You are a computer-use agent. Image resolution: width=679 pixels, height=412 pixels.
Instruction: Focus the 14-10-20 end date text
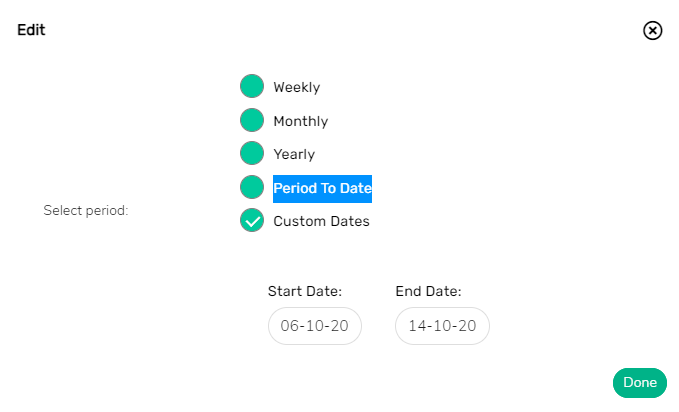pos(442,326)
